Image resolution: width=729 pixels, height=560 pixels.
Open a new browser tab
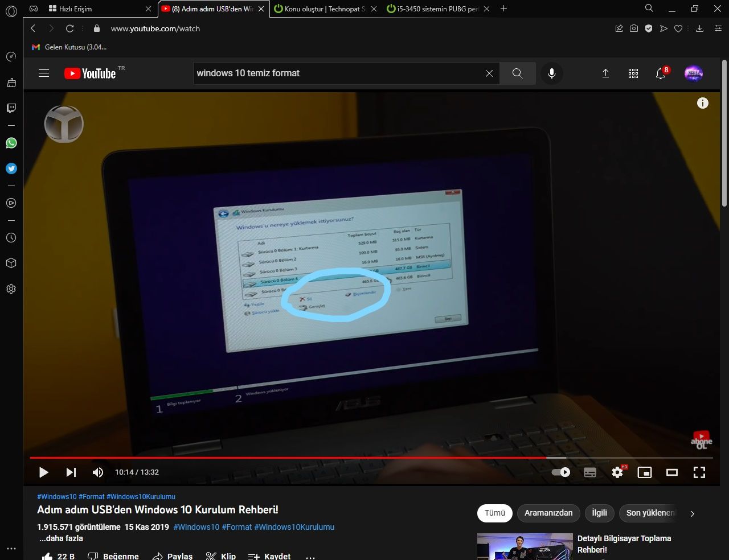[x=503, y=9]
